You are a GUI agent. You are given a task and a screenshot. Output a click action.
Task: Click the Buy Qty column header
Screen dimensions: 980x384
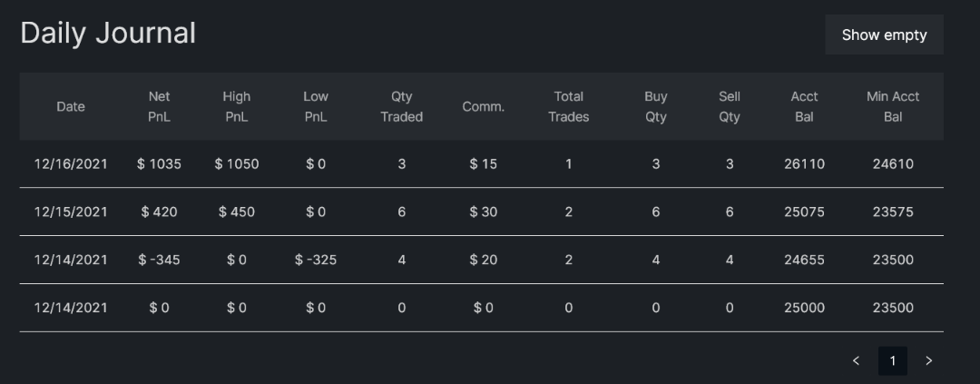(x=656, y=107)
